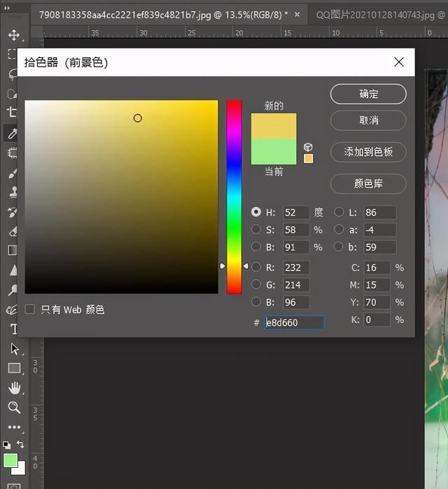Expand the toolbar with double-arrow
This screenshot has height=489, width=448.
coord(6,8)
